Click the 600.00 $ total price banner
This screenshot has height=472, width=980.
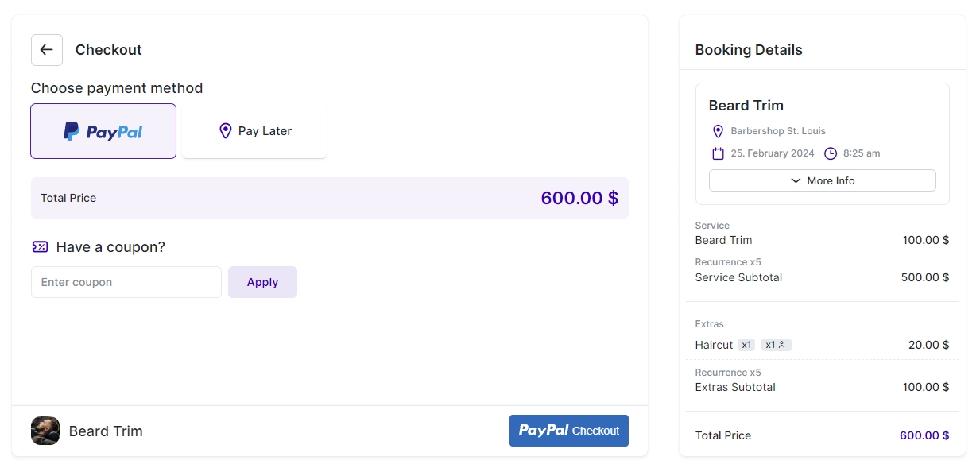(329, 198)
